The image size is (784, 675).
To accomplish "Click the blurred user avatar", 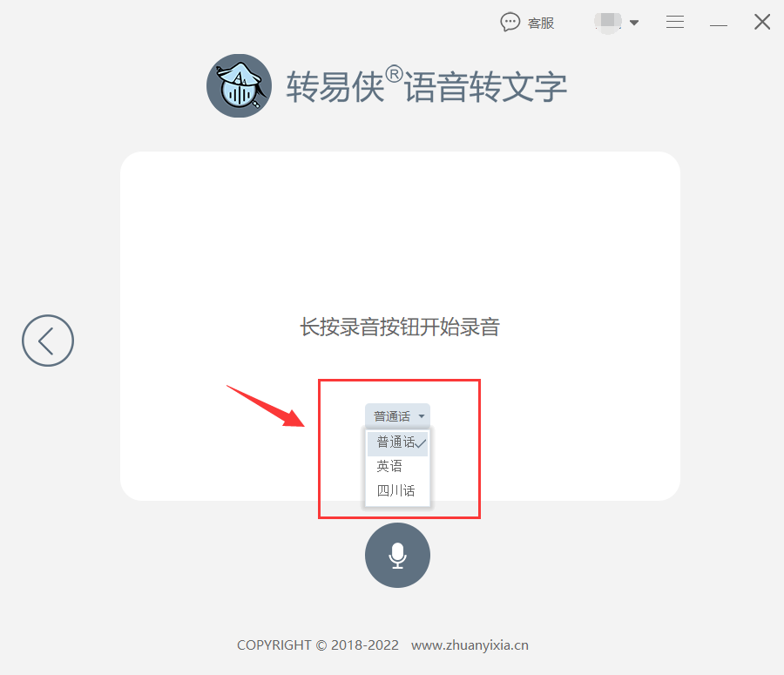I will click(607, 22).
